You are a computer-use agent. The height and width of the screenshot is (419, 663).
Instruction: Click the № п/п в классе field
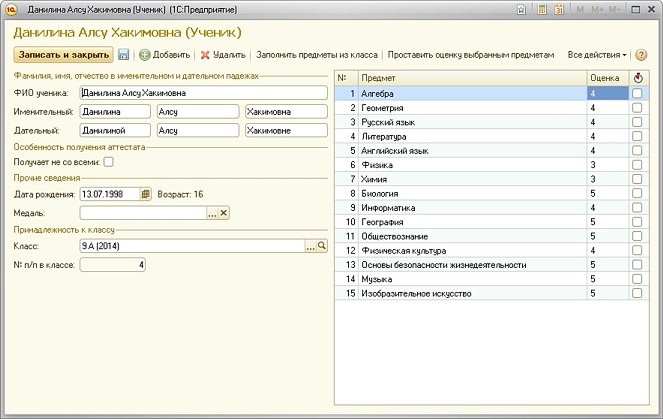point(112,265)
